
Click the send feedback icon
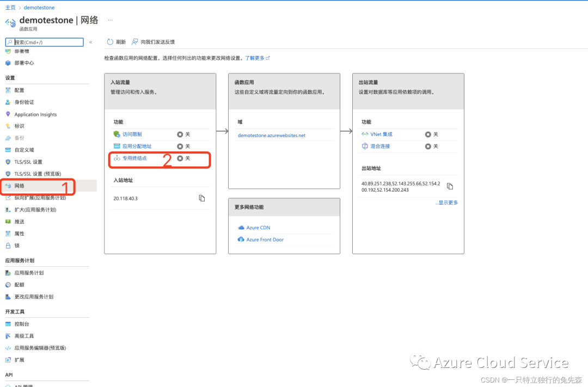[134, 41]
